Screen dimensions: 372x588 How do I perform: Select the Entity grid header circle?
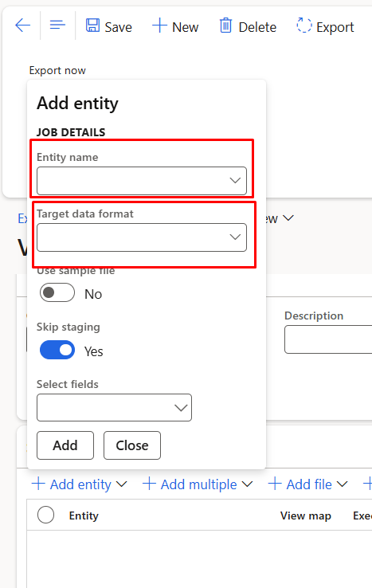(x=45, y=515)
